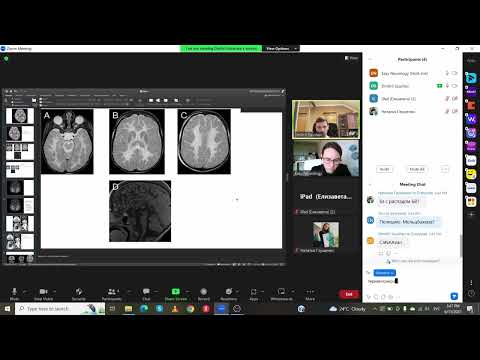Click the chat message input field

pyautogui.click(x=412, y=281)
